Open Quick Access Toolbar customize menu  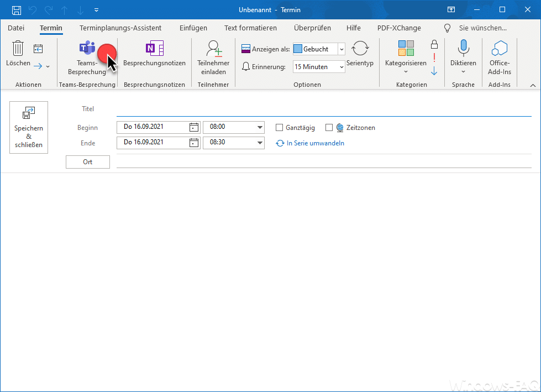tap(96, 10)
